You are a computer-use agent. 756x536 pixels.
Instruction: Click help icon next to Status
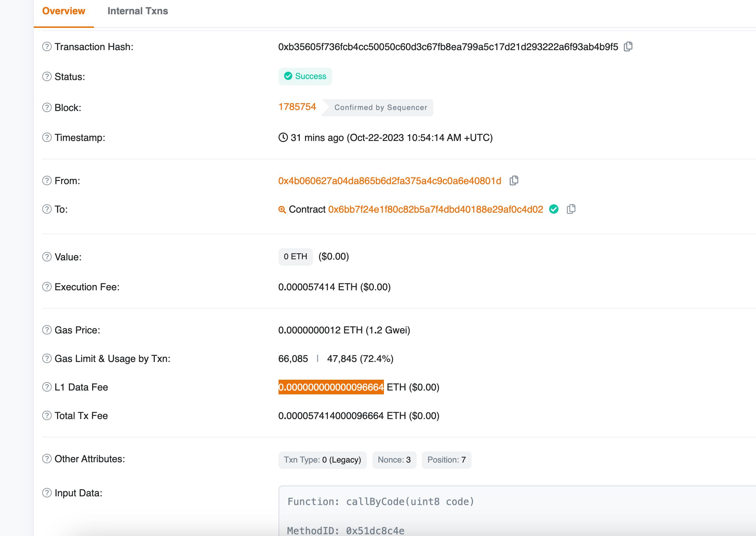[47, 77]
